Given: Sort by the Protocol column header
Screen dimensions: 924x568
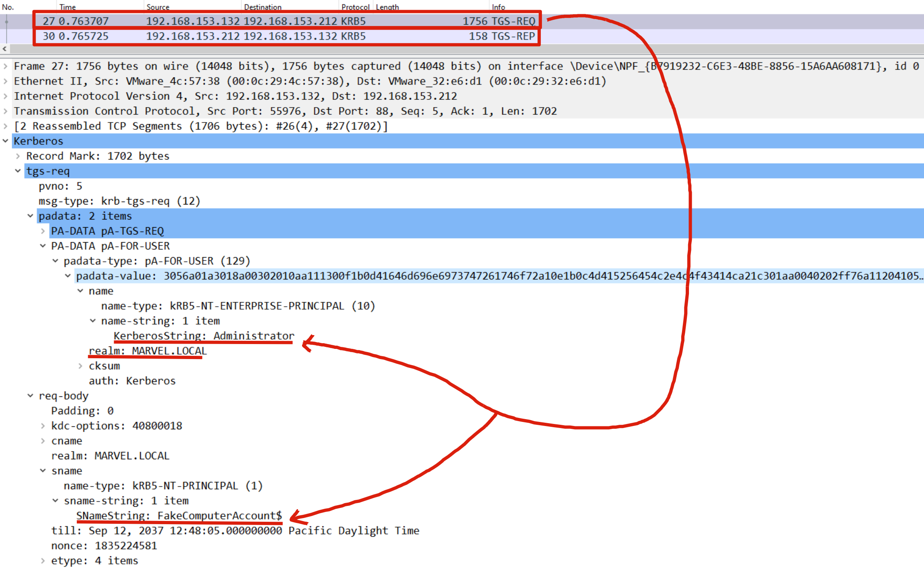Looking at the screenshot, I should (355, 7).
